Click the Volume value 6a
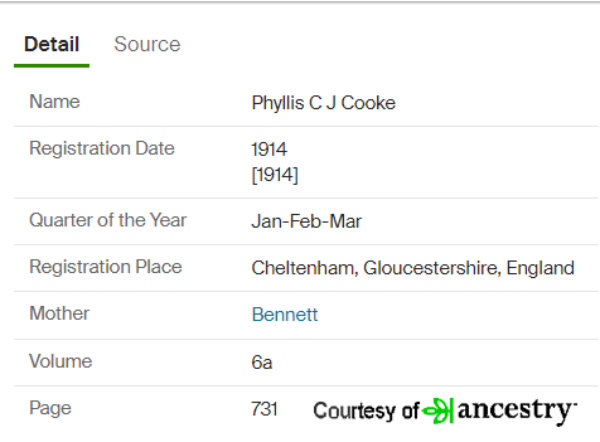The image size is (600, 442). 262,362
